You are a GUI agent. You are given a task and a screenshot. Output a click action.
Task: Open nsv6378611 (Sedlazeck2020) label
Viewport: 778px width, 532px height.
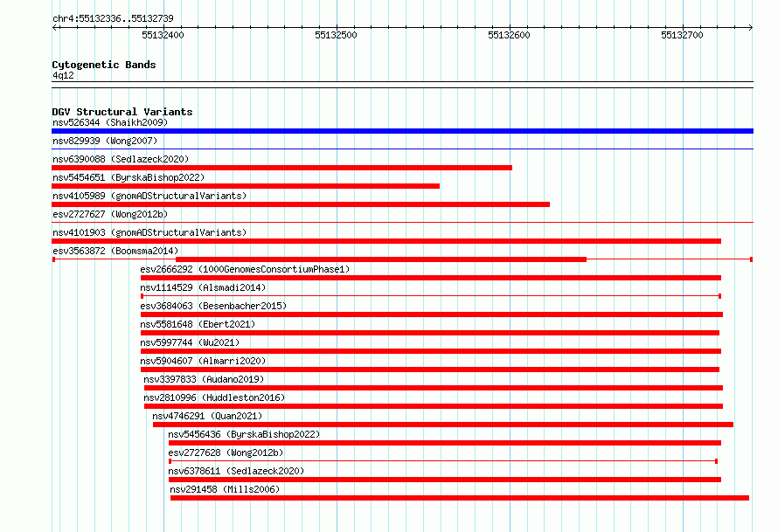point(236,471)
